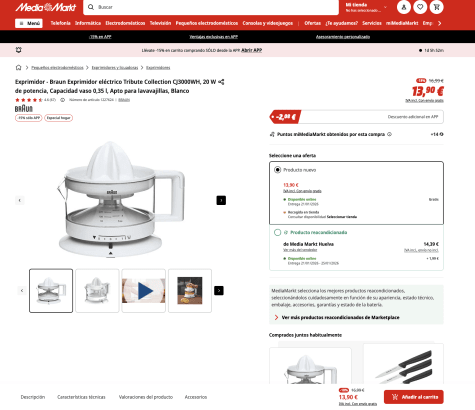
Task: Go to the next main product image
Action: click(x=221, y=200)
